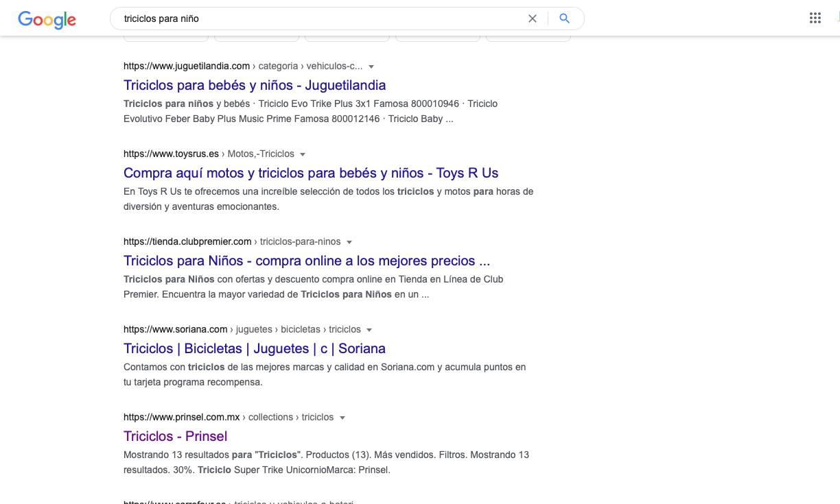
Task: Click snippet about ofertas y descuento compra online
Action: [x=314, y=287]
